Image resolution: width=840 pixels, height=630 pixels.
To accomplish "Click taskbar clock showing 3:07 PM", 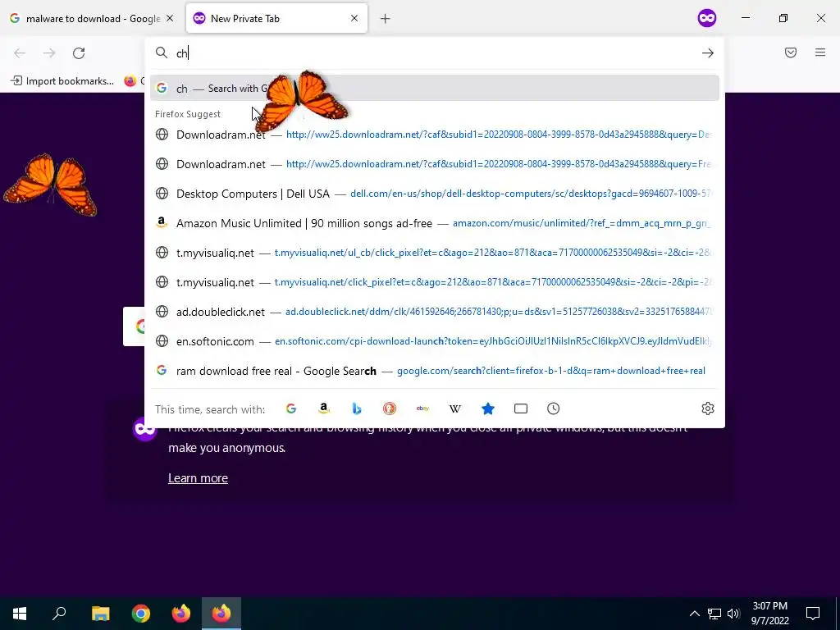I will 769,614.
